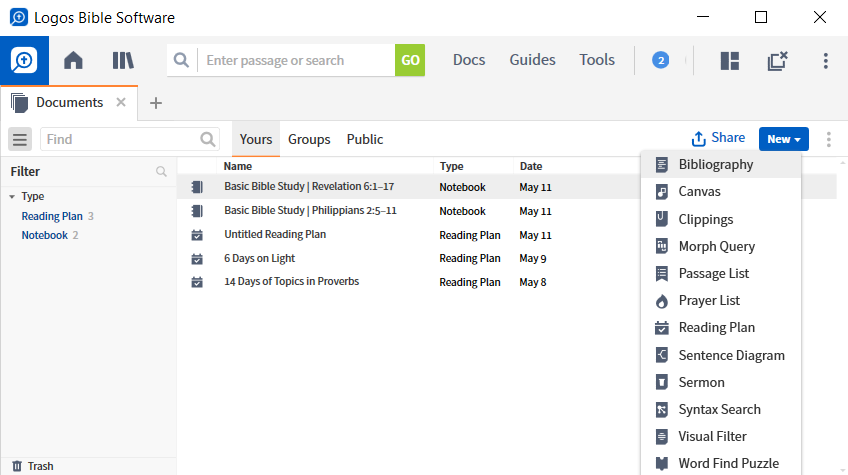
Task: Sort by the Name column header
Action: [238, 166]
